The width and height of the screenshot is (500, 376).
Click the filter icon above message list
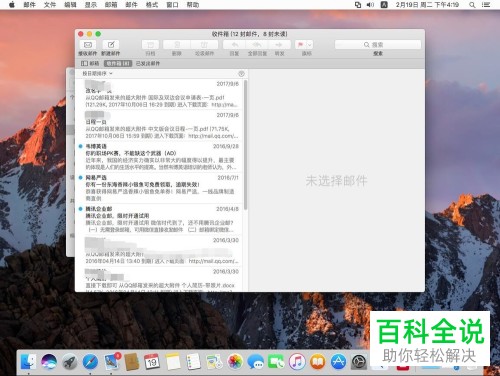pos(241,74)
